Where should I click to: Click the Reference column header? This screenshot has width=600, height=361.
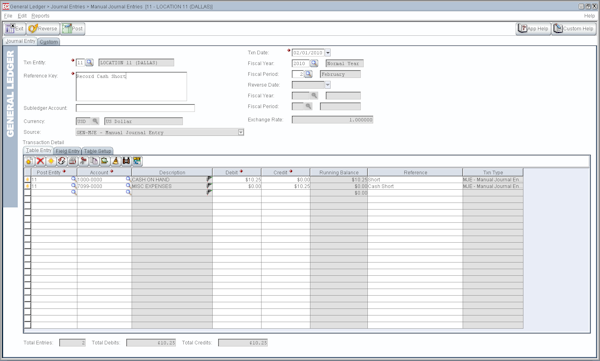point(415,172)
